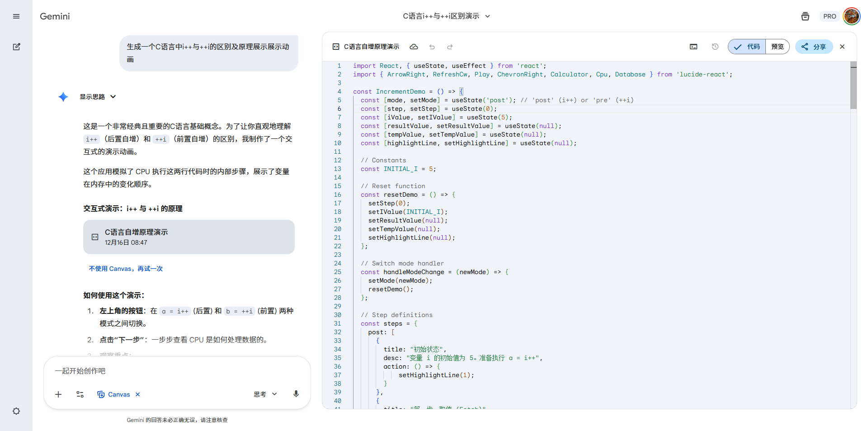868x431 pixels.
Task: Activate the microphone for voice input
Action: [296, 394]
